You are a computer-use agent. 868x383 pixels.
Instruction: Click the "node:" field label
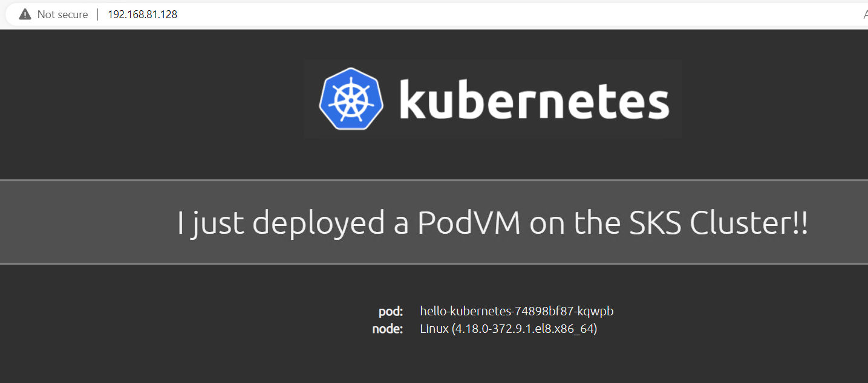pyautogui.click(x=388, y=329)
